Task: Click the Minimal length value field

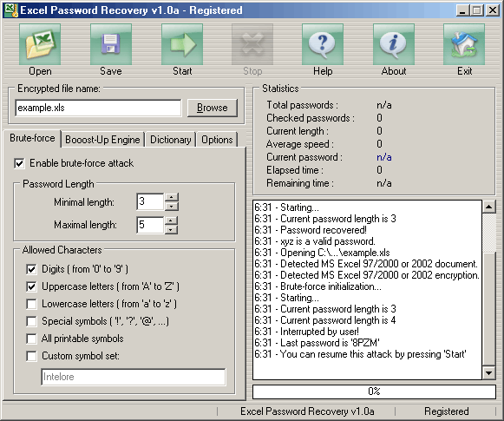Action: click(x=150, y=202)
